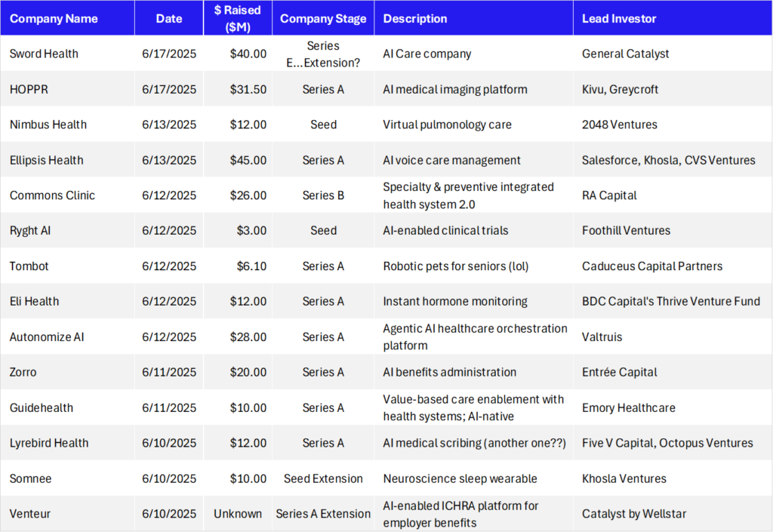Click 'Specialty & preventive integrated health system 2.0'
This screenshot has width=773, height=532.
click(x=468, y=195)
